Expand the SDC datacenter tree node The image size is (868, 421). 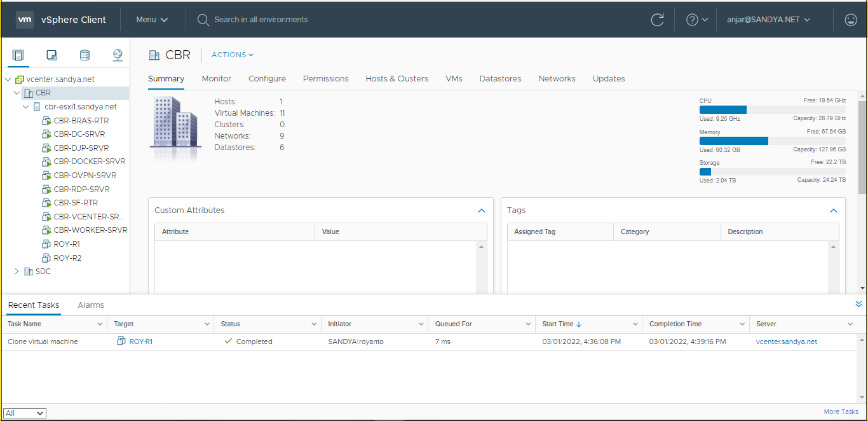pos(17,272)
